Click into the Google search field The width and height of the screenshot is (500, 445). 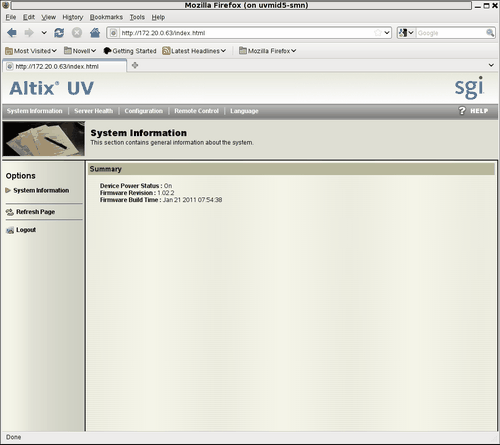(451, 33)
